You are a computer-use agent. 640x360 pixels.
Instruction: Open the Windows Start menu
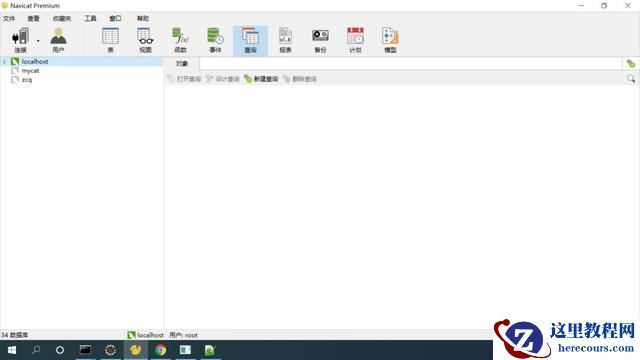(12, 350)
